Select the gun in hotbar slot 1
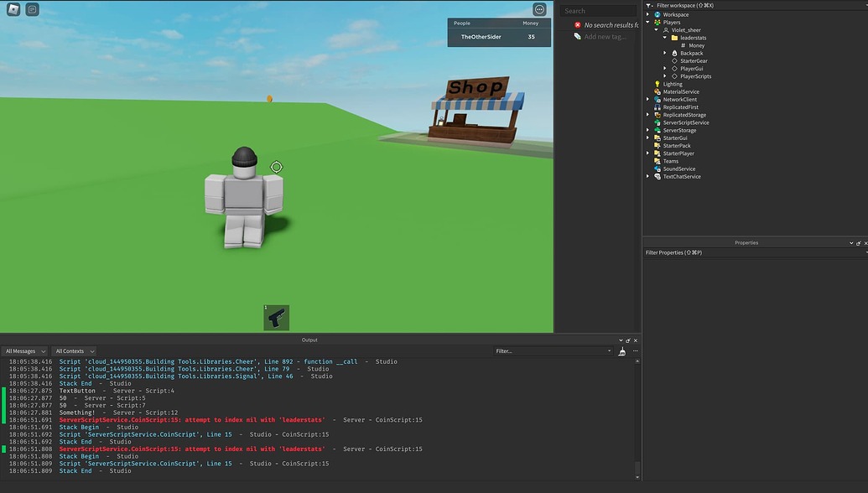The image size is (868, 493). click(276, 317)
